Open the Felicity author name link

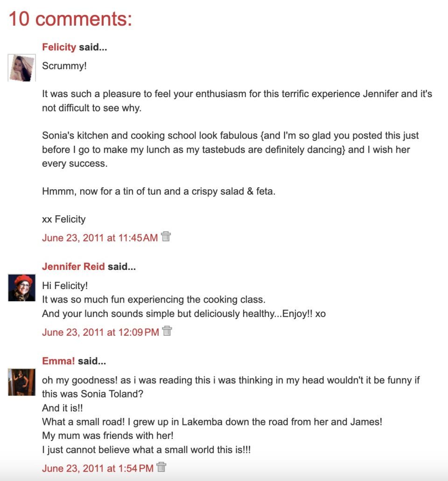point(59,47)
